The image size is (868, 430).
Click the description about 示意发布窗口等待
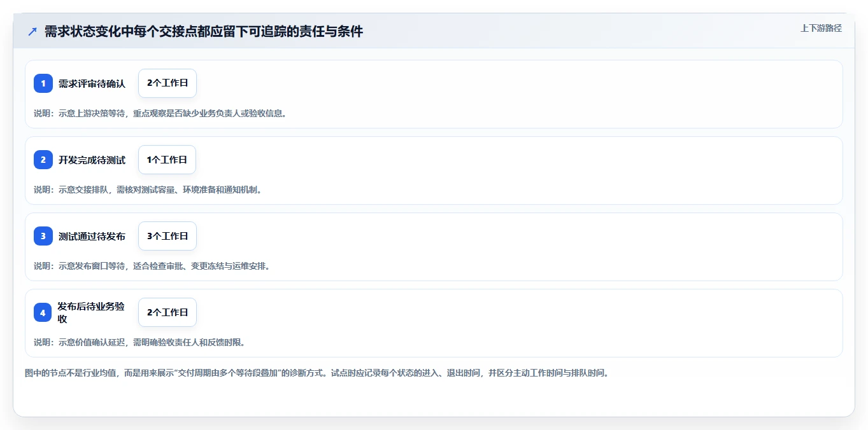tap(152, 266)
